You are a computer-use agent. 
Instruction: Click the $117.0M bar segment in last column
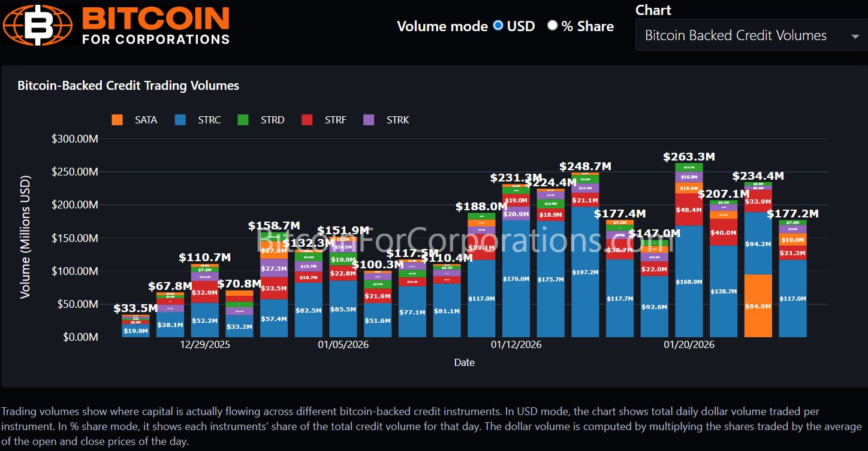792,298
